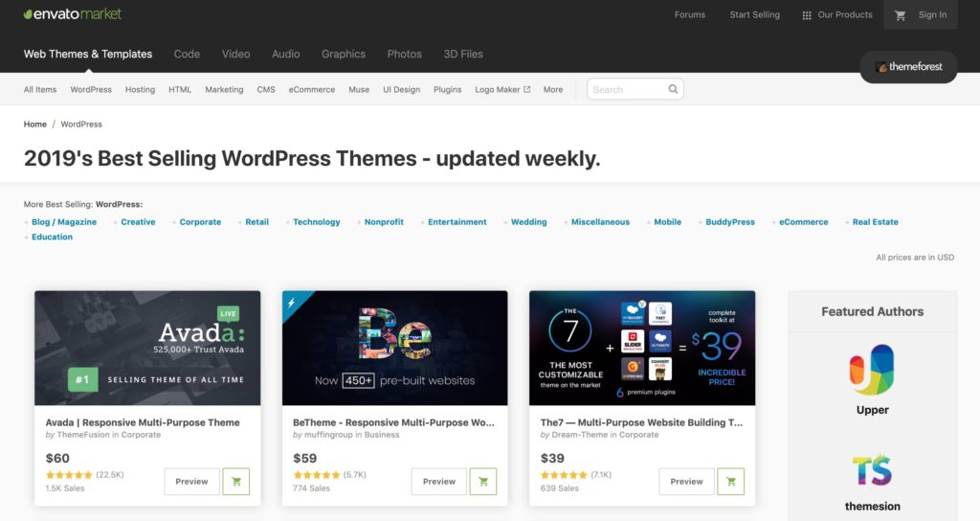Preview the Avada theme
Viewport: 980px width, 521px height.
191,482
